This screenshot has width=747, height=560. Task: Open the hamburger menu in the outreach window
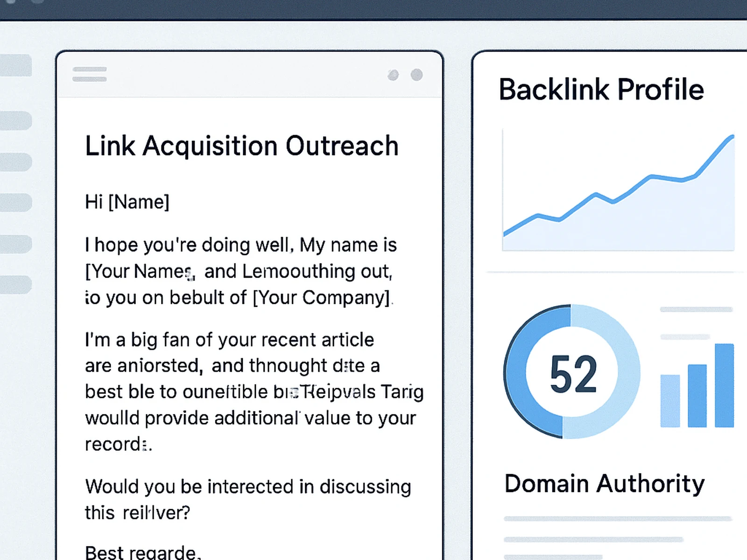point(90,74)
